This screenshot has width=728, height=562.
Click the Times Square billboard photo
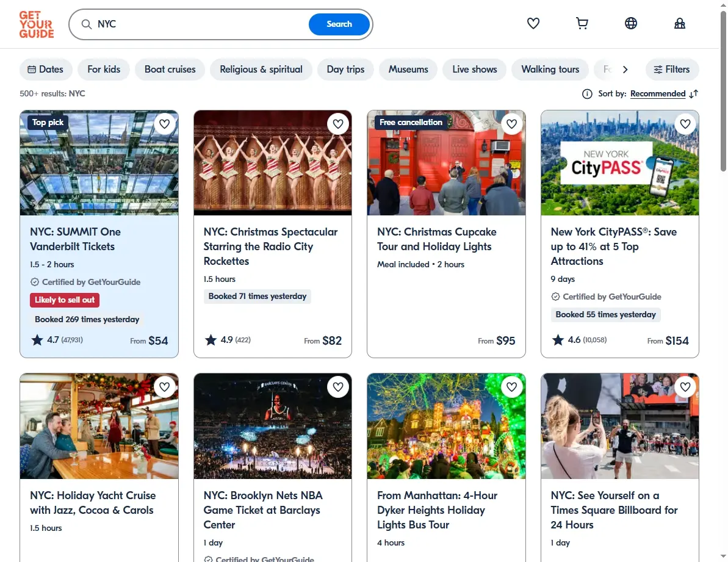click(620, 426)
